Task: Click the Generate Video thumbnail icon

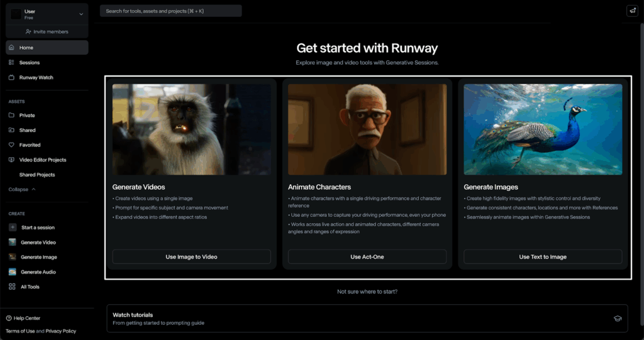Action: [13, 242]
